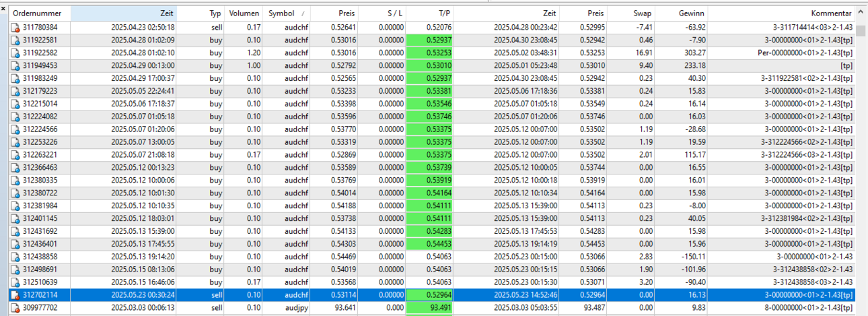Click the order icon for 312253226
Image resolution: width=868 pixels, height=316 pixels.
tap(15, 142)
